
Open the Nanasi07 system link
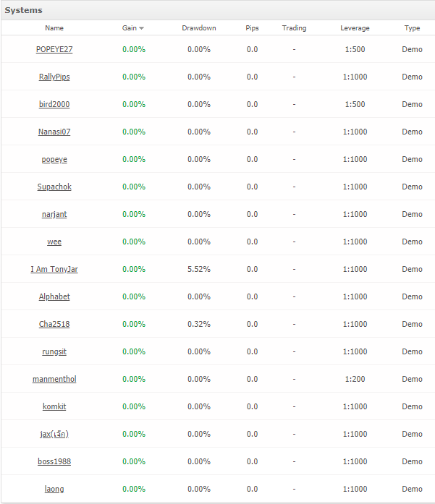tap(54, 132)
